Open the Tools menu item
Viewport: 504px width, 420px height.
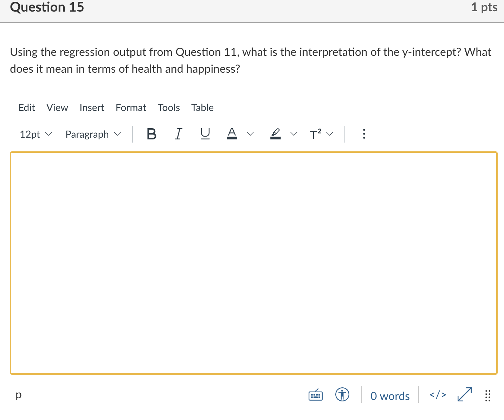coord(169,107)
